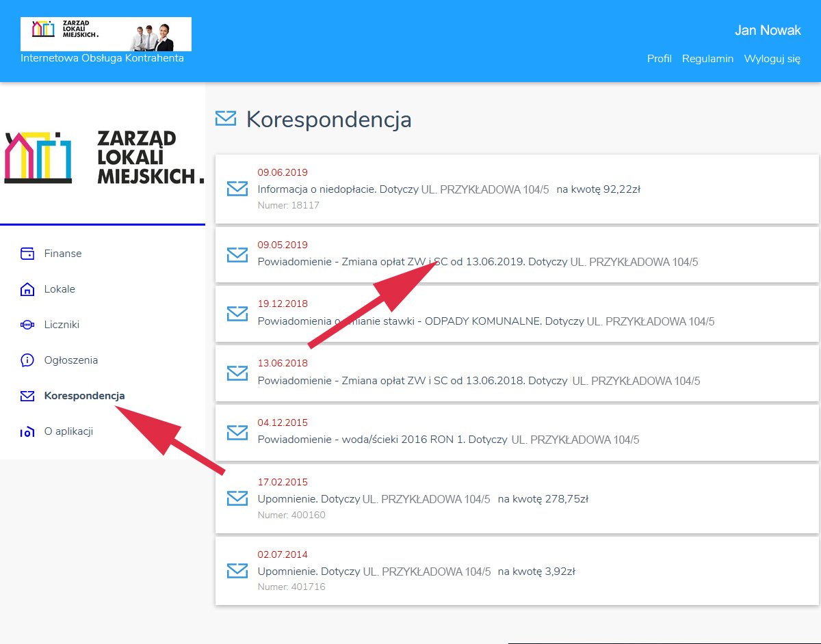Screen dimensions: 821x644
Task: Click the Finanse wallet icon in sidebar
Action: (x=27, y=254)
